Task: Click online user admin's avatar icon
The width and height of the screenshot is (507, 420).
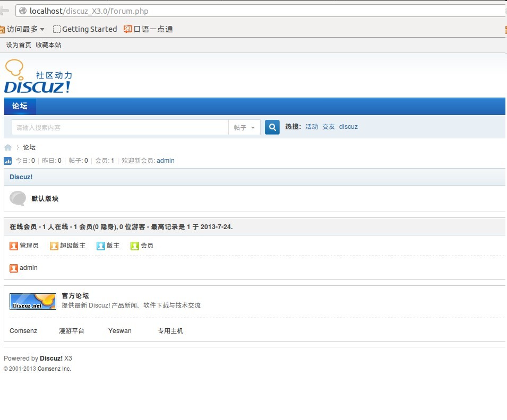Action: (14, 268)
